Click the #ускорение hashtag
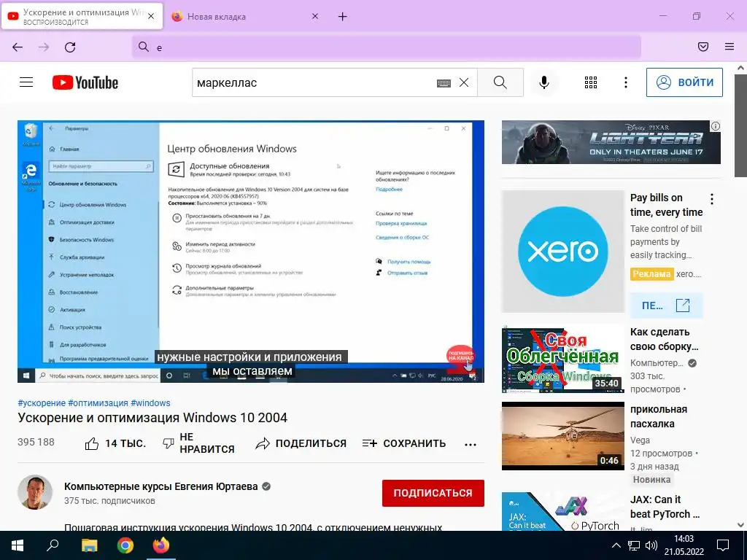This screenshot has height=560, width=747. coord(42,402)
